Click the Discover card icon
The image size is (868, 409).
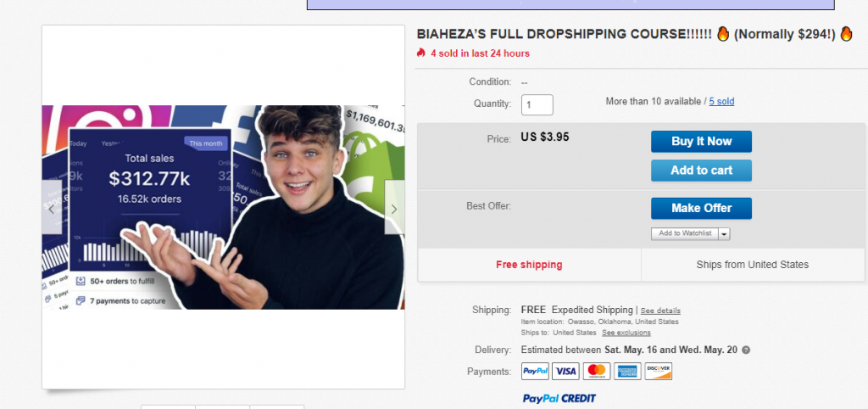(658, 372)
